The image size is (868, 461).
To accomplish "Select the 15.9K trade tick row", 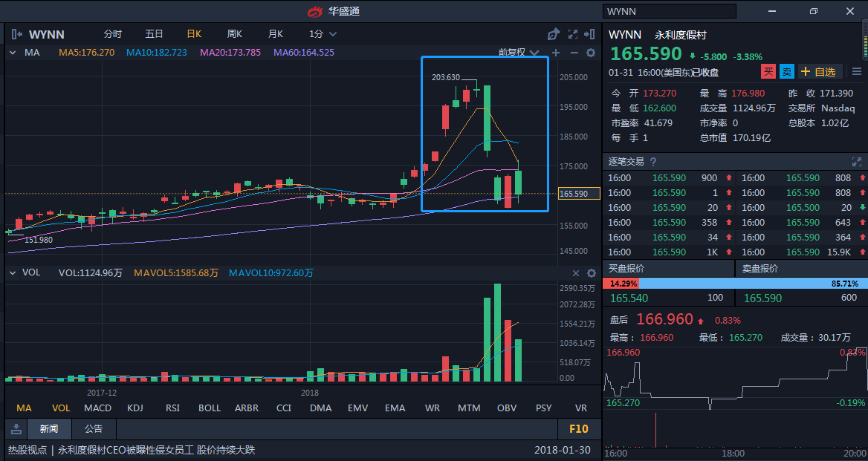I will coord(803,252).
